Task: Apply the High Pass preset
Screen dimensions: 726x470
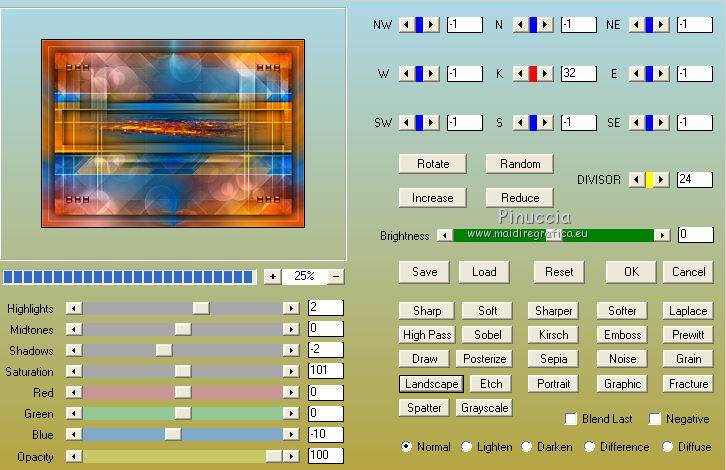Action: 427,335
